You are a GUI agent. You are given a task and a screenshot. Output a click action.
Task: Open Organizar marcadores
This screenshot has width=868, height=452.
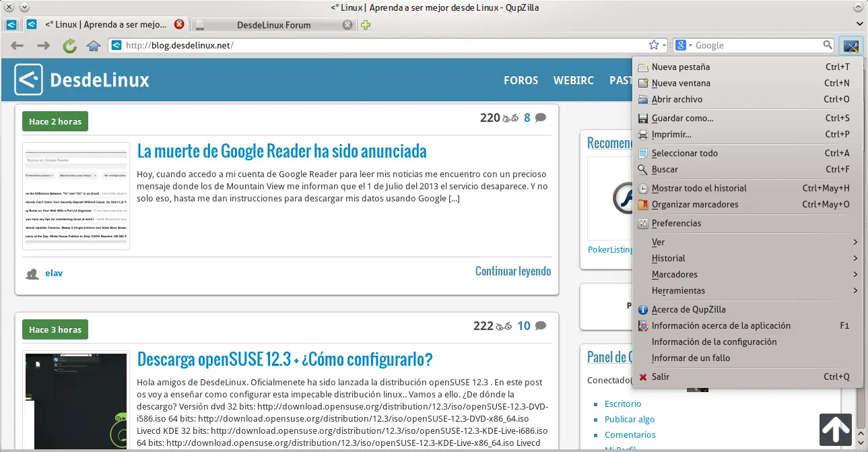click(x=747, y=204)
